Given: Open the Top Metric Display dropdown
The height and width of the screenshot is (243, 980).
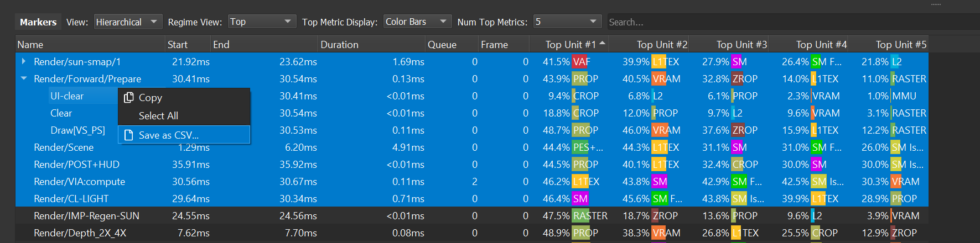Looking at the screenshot, I should (x=417, y=22).
